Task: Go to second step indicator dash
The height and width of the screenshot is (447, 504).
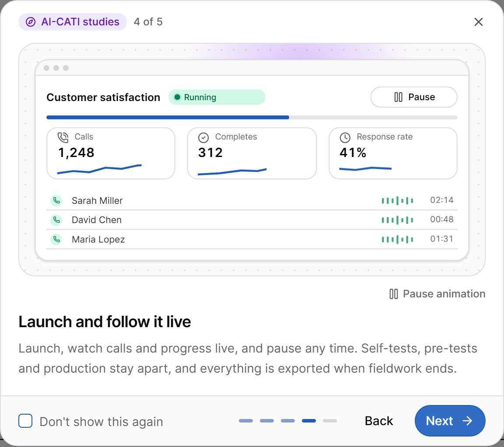Action: 267,421
